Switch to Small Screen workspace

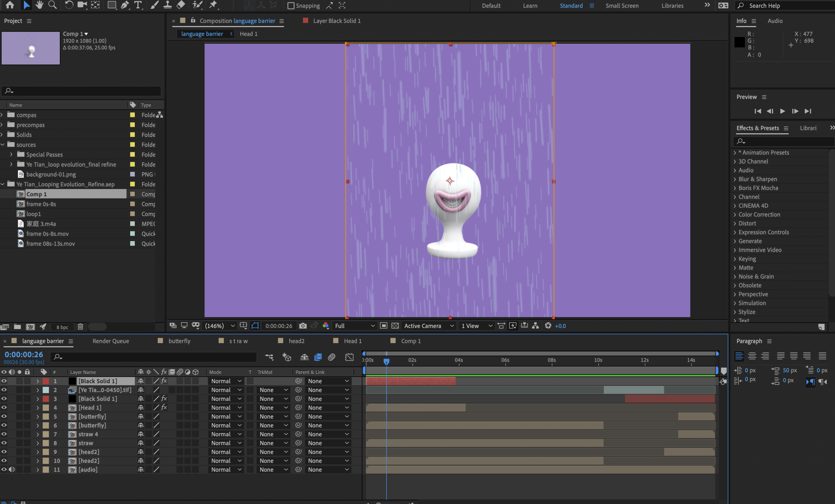pos(622,6)
